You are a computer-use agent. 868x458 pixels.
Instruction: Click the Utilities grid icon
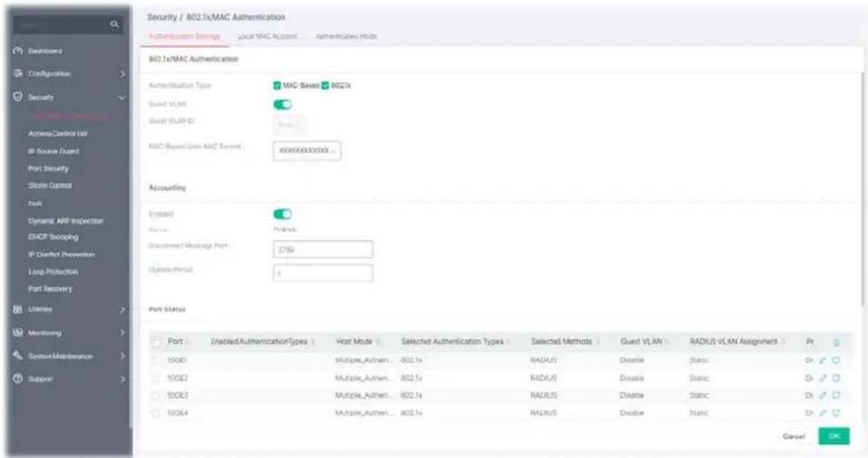[18, 309]
